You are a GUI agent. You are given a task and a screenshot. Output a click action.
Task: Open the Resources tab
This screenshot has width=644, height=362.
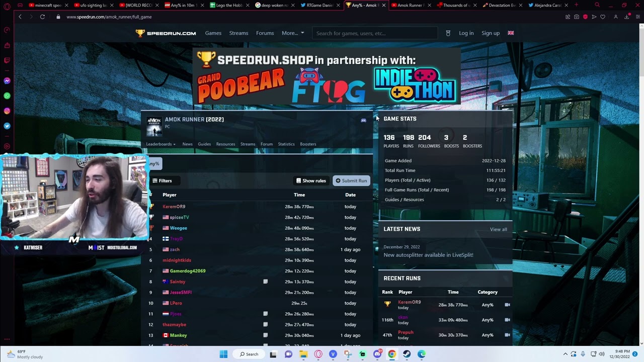click(225, 144)
